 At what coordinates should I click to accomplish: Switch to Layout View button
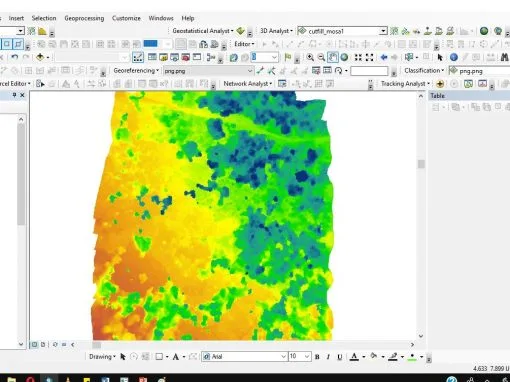coord(43,345)
